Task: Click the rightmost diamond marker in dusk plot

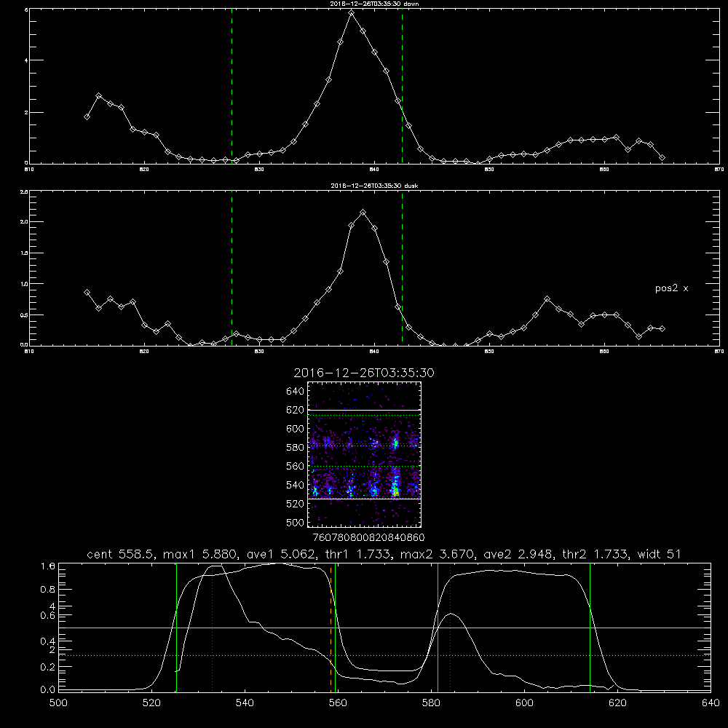Action: click(662, 329)
